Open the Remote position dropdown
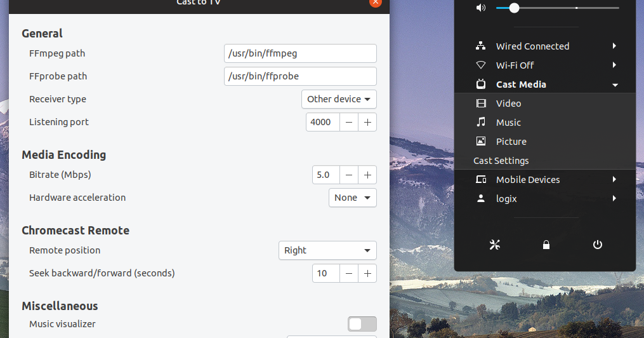The image size is (644, 338). [327, 250]
